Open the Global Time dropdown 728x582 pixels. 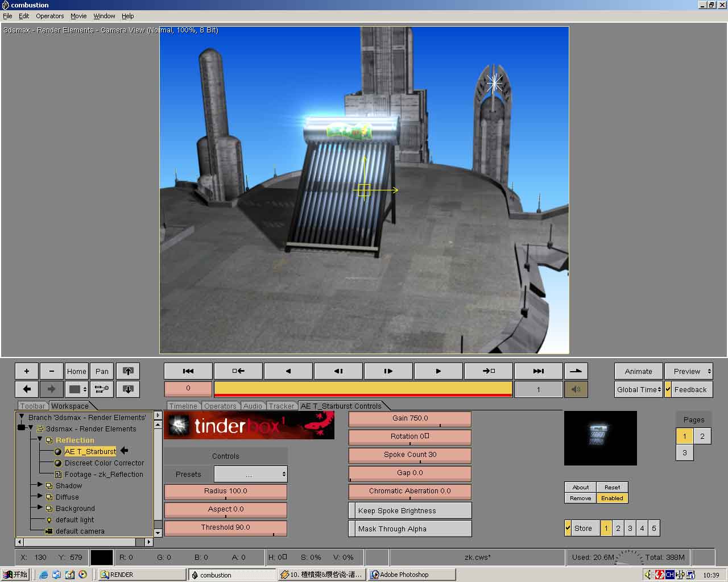click(639, 389)
